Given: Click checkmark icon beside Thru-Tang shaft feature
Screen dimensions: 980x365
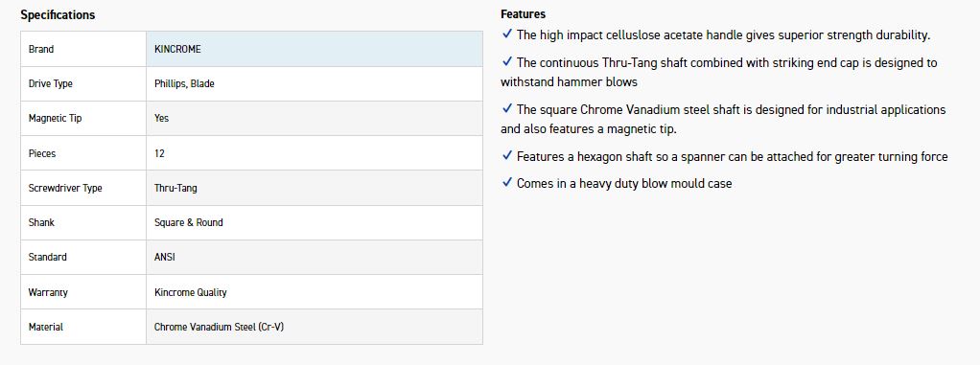Looking at the screenshot, I should coord(507,62).
